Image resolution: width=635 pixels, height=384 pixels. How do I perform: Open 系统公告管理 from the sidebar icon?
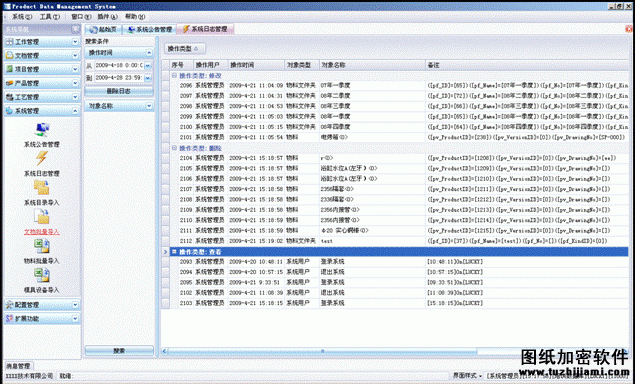(x=42, y=130)
